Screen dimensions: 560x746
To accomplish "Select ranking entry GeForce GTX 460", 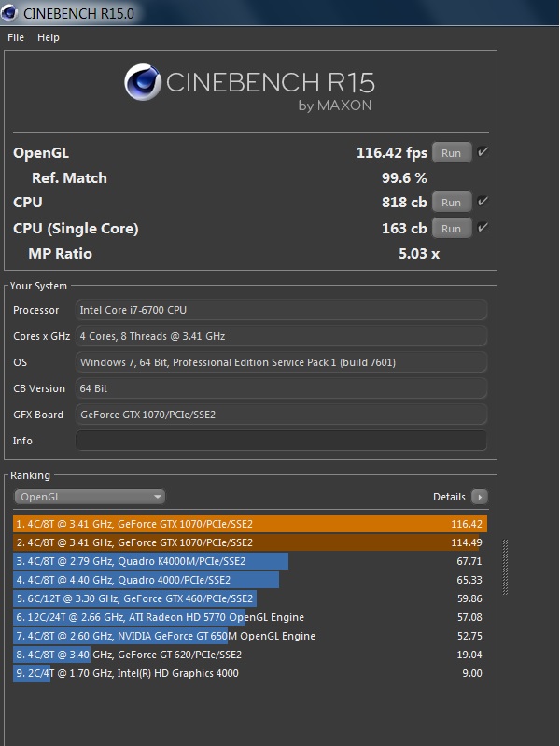I will click(x=250, y=598).
